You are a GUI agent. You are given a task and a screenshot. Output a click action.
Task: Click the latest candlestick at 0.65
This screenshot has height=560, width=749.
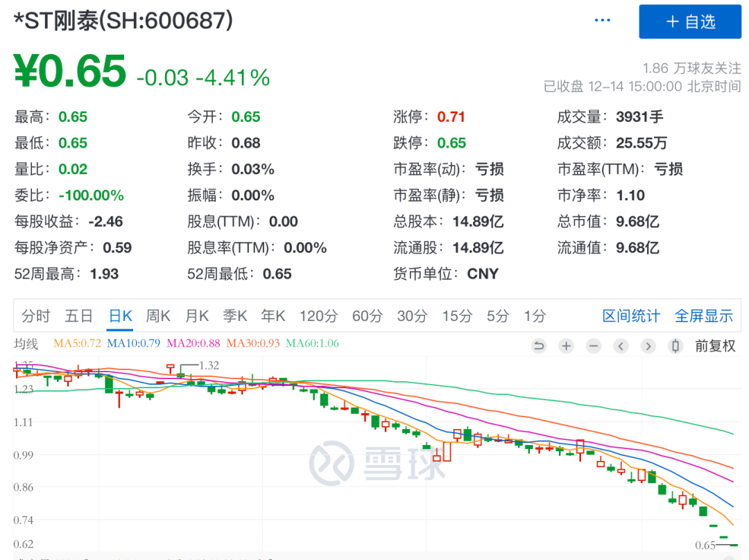tap(734, 545)
